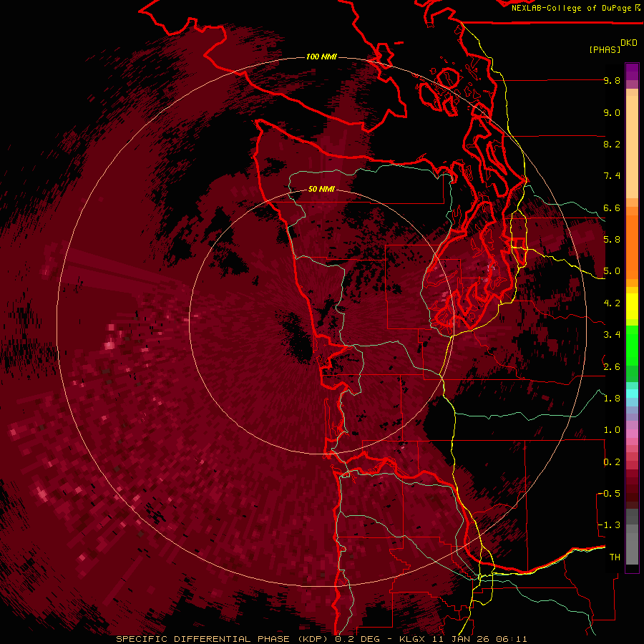Click the 100 NMI range ring label
Screen dimensions: 644x644
pyautogui.click(x=321, y=57)
